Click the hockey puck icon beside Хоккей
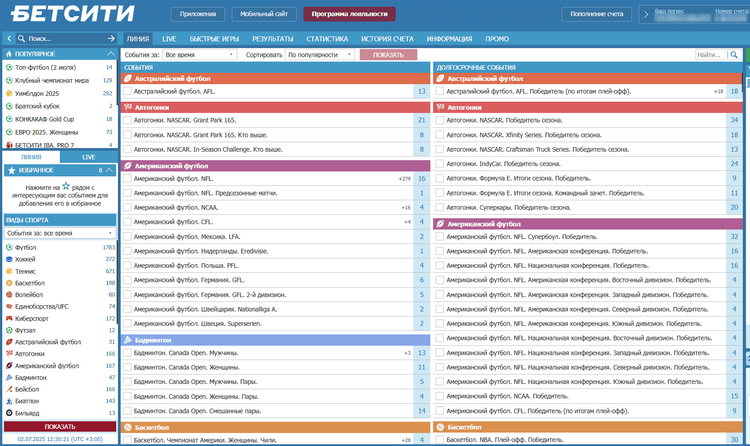The height and width of the screenshot is (446, 750). pyautogui.click(x=9, y=258)
